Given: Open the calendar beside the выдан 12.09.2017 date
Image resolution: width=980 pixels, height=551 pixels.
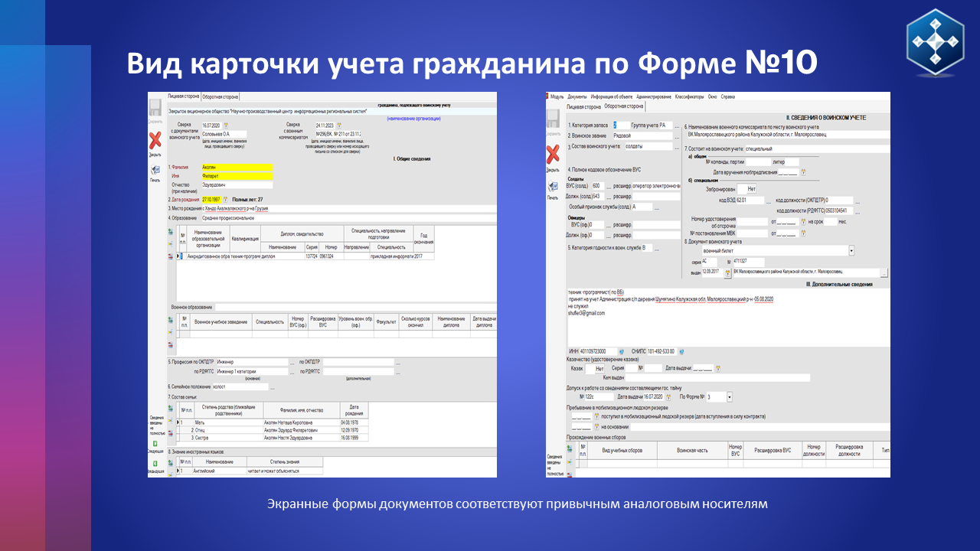Looking at the screenshot, I should pyautogui.click(x=727, y=272).
